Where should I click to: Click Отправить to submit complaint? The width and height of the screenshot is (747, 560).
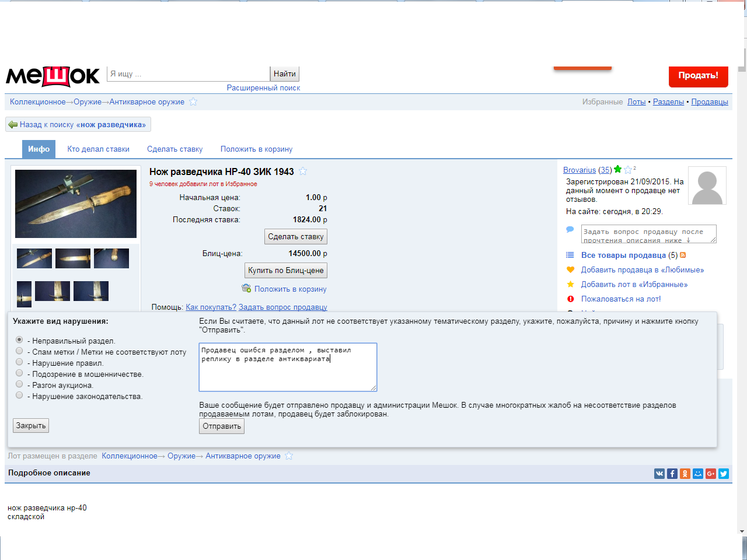[222, 426]
